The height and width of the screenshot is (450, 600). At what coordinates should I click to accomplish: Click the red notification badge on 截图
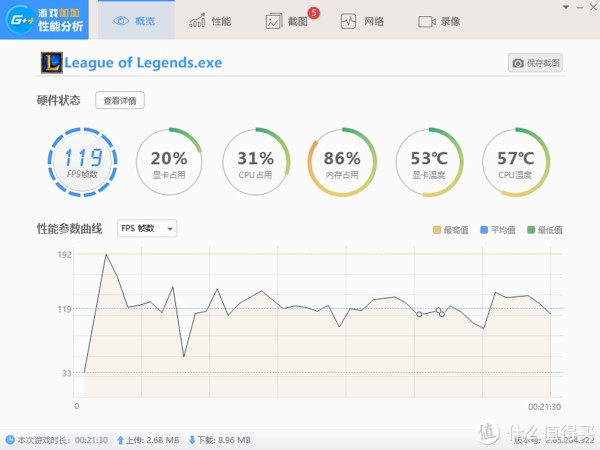coord(314,13)
